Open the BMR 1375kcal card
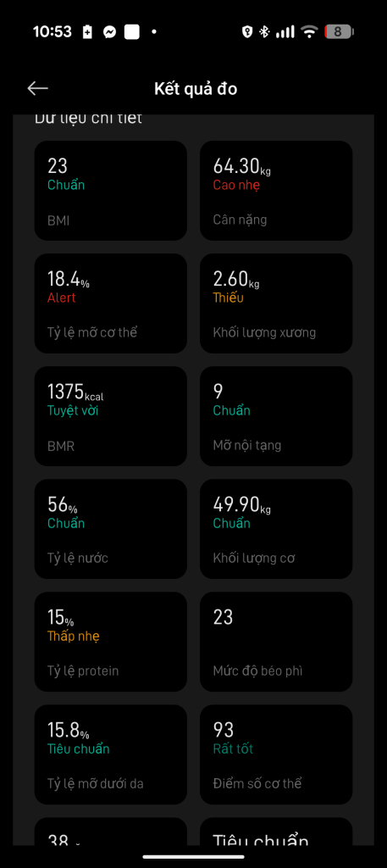387x868 pixels. (111, 416)
